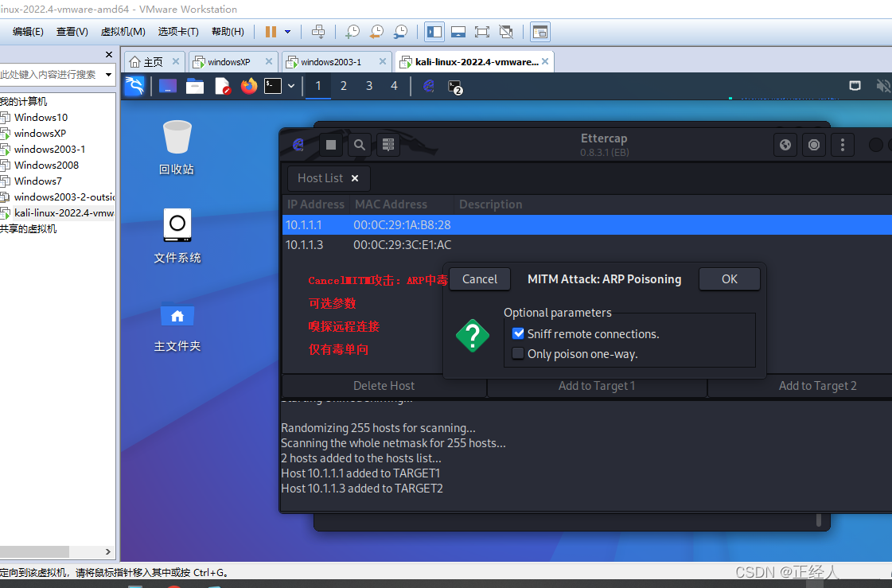Open the 选项卡(T) menu
The image size is (892, 588).
178,32
